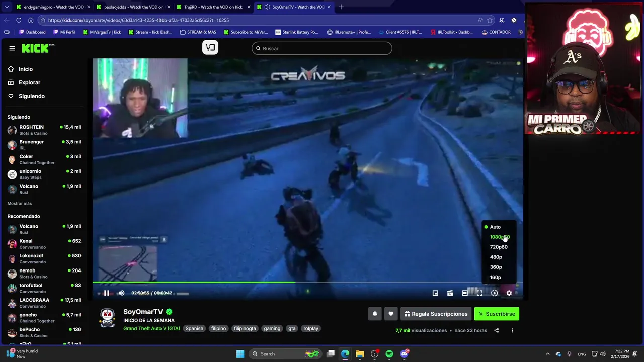This screenshot has width=644, height=362.
Task: Select 1080p60 video quality
Action: (x=499, y=237)
